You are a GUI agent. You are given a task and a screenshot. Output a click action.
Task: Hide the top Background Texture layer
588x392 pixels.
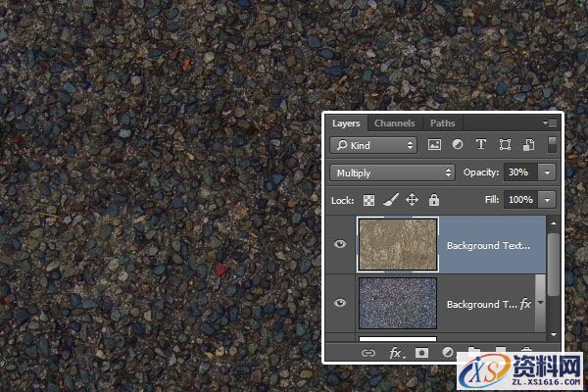point(340,244)
